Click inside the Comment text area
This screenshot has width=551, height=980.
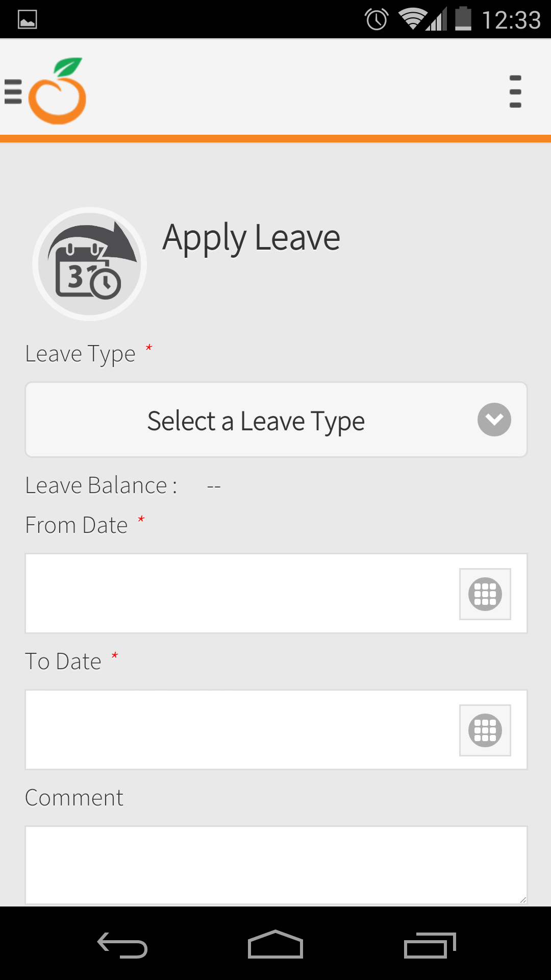coord(276,865)
